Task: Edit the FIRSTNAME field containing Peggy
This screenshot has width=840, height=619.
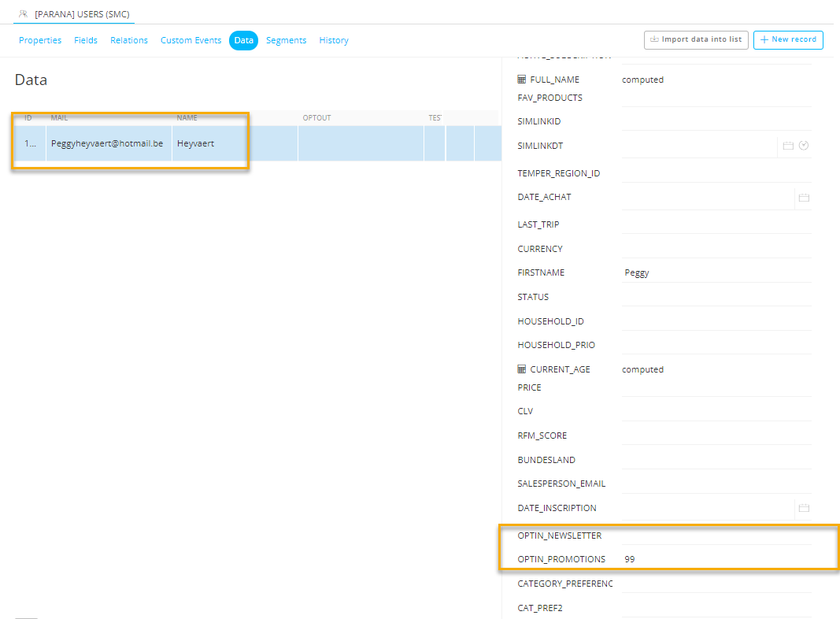Action: tap(716, 273)
